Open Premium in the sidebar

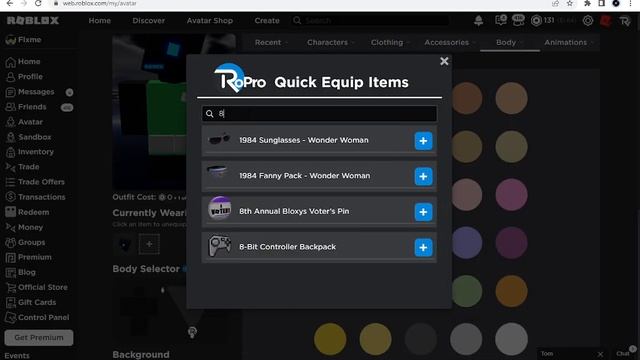point(29,257)
